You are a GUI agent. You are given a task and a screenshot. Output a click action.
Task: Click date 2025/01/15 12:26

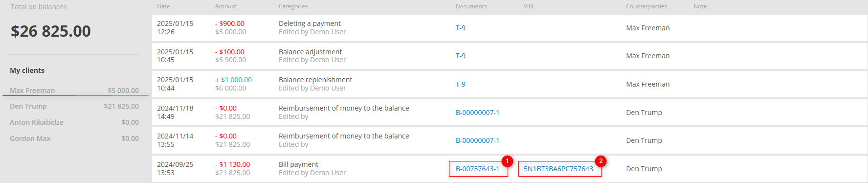[x=175, y=27]
